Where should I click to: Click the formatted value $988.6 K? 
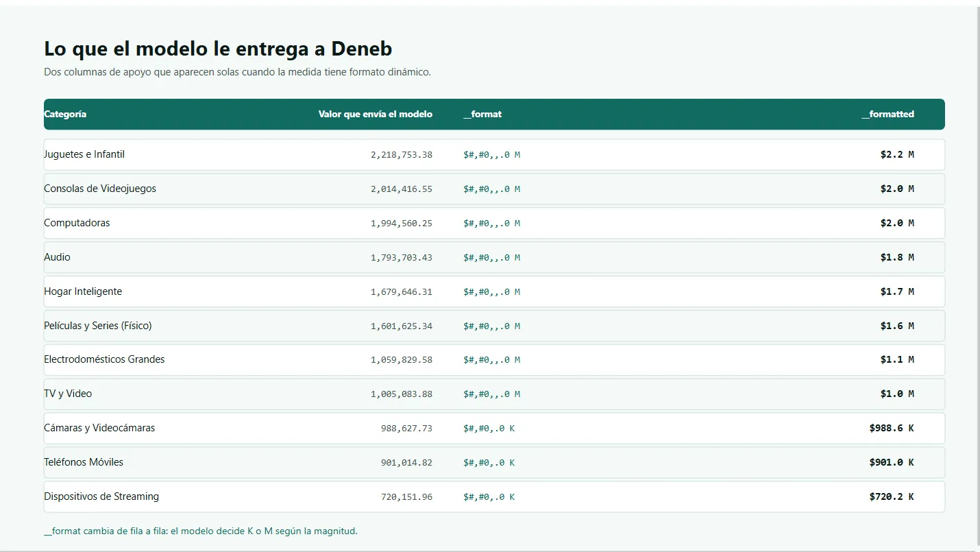[x=892, y=429]
